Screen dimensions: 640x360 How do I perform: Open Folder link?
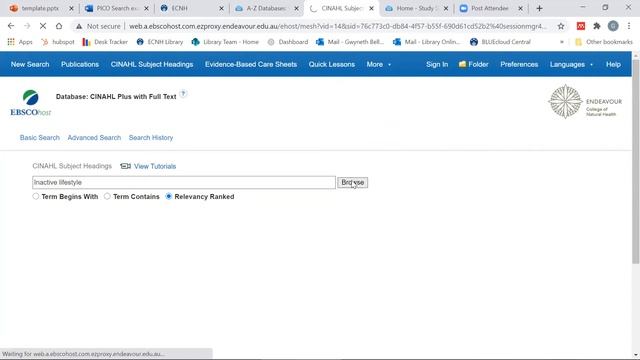(473, 64)
